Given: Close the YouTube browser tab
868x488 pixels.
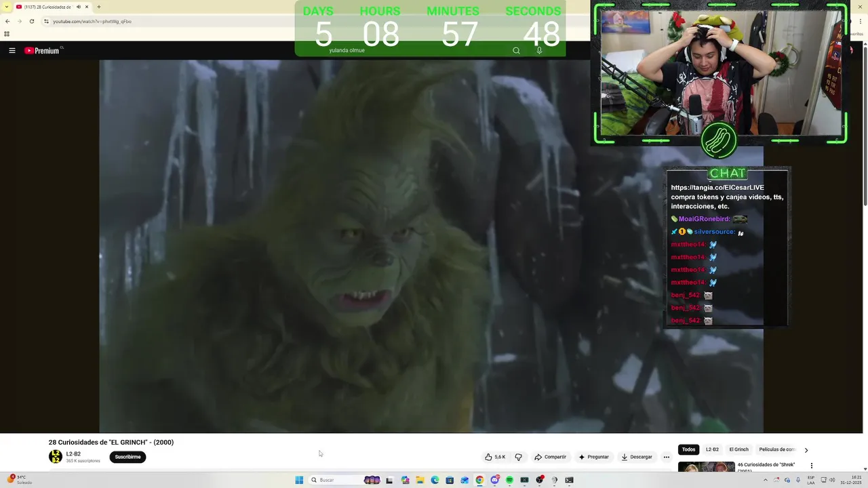Looking at the screenshot, I should [87, 7].
